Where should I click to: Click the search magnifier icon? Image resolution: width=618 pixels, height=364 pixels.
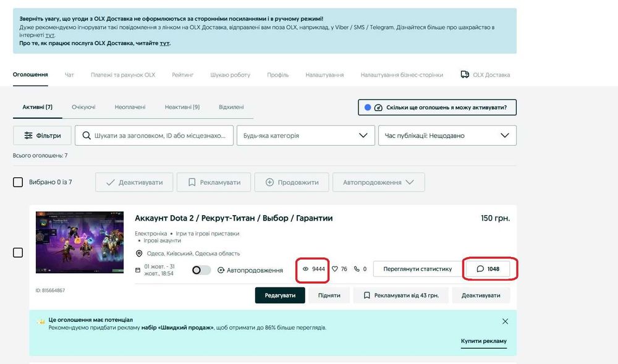click(86, 135)
